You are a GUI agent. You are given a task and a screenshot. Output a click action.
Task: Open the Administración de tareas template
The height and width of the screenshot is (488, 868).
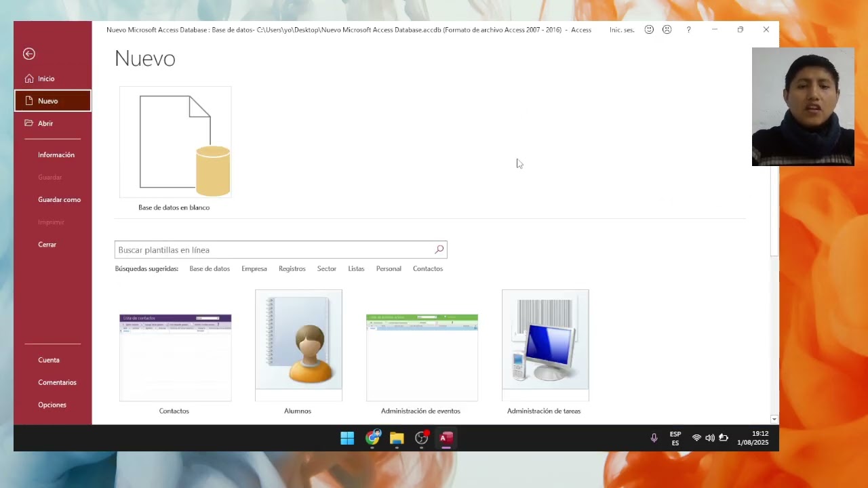tap(545, 346)
